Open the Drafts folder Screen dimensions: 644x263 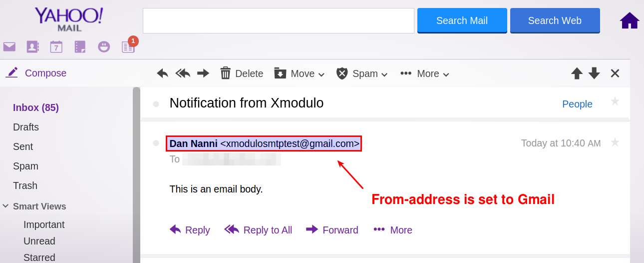point(26,127)
